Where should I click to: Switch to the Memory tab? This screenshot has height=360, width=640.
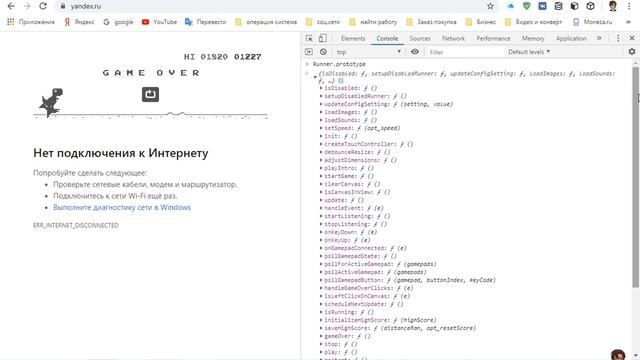(x=533, y=38)
